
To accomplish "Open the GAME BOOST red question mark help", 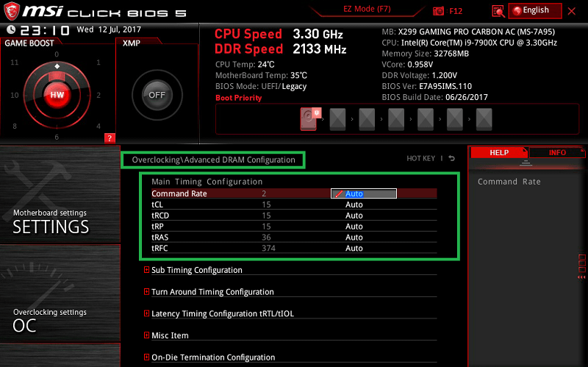I will [110, 138].
